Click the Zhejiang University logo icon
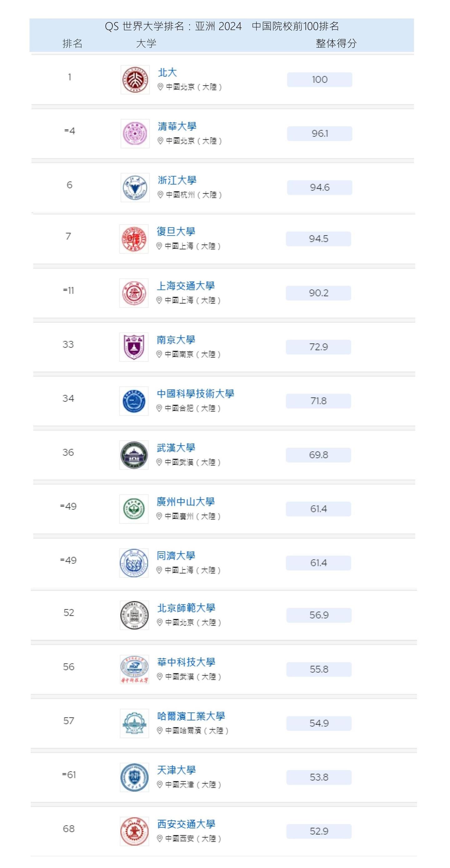The height and width of the screenshot is (868, 450). point(135,188)
